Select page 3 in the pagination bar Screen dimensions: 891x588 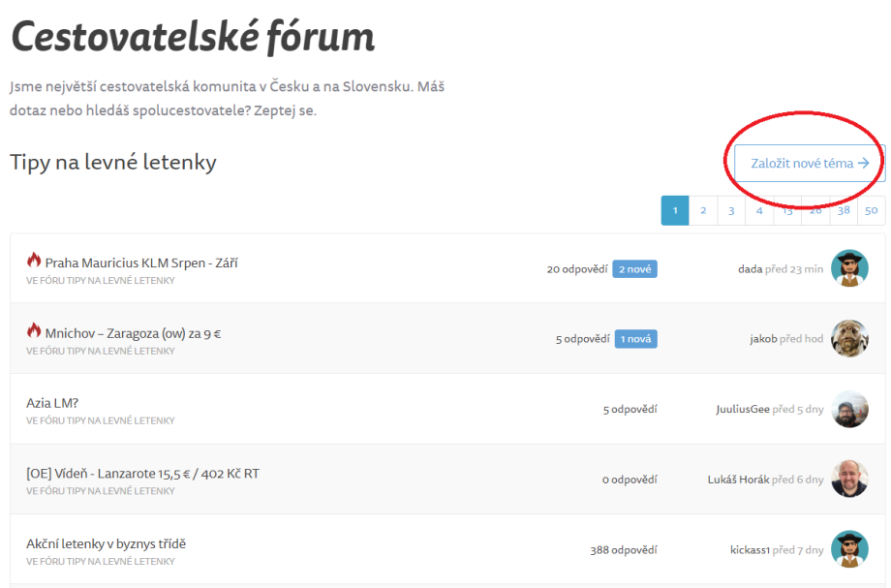point(731,210)
